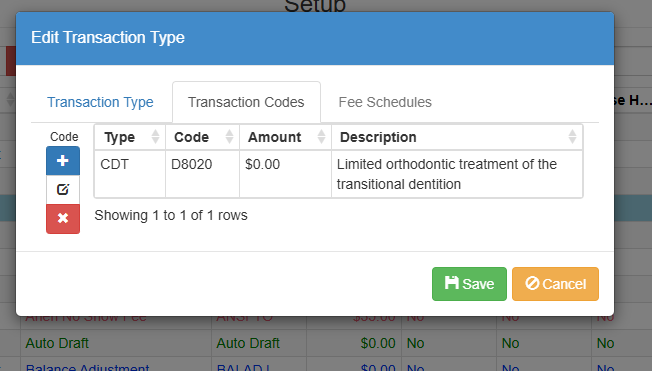Add a new code with plus icon
652x371 pixels.
[x=63, y=161]
